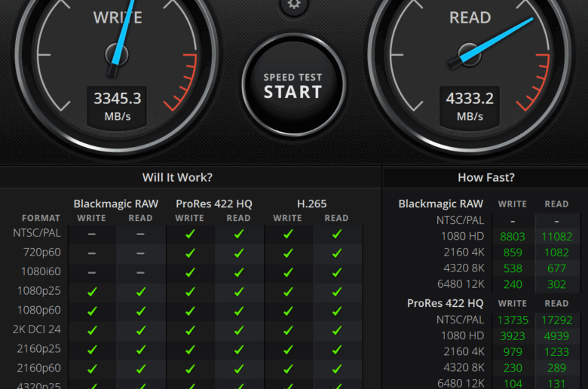Select the 8803 Blackmagic RAW 1080 HD write value
Image resolution: width=588 pixels, height=389 pixels.
tap(513, 237)
